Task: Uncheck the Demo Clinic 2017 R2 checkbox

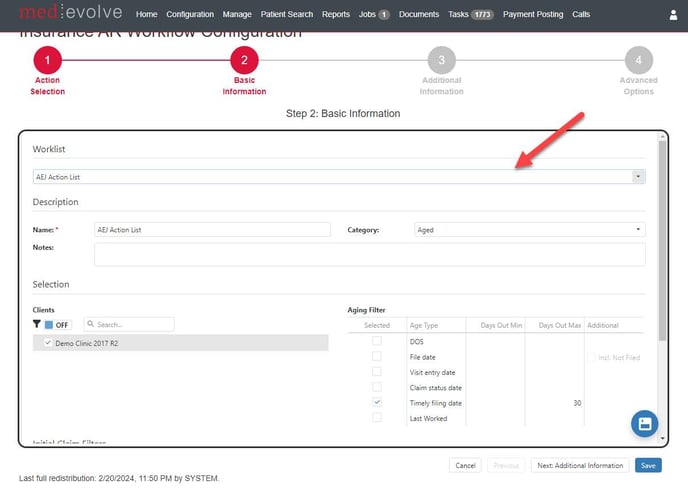Action: point(47,343)
